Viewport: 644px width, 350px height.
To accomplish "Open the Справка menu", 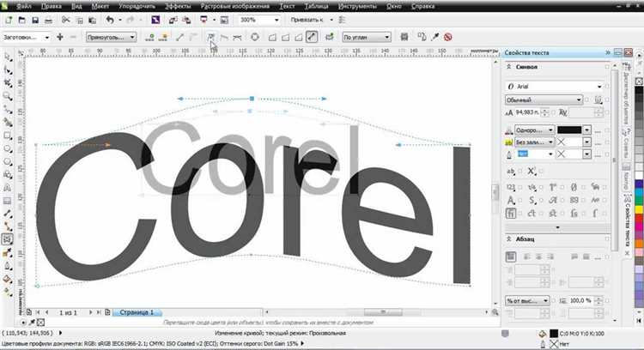I will pos(422,6).
